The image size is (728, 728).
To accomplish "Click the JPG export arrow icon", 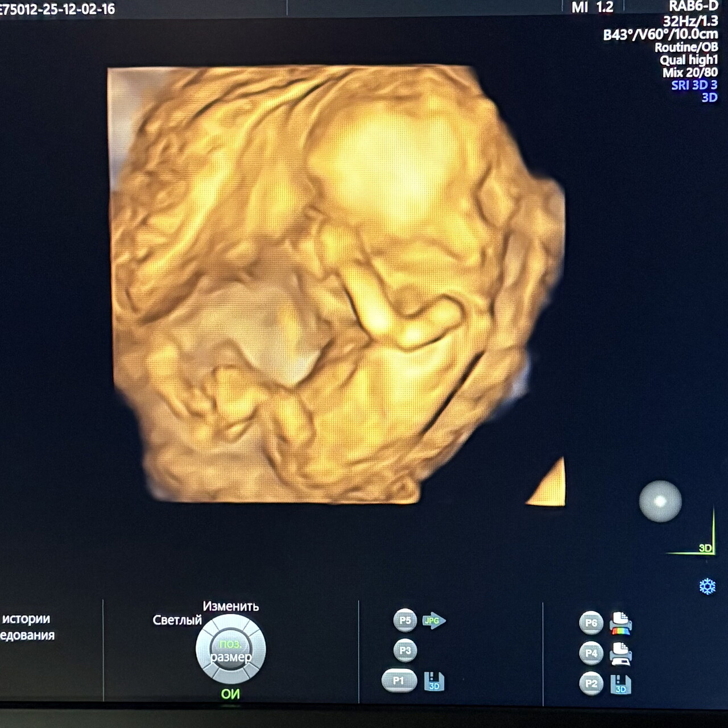I will click(434, 621).
